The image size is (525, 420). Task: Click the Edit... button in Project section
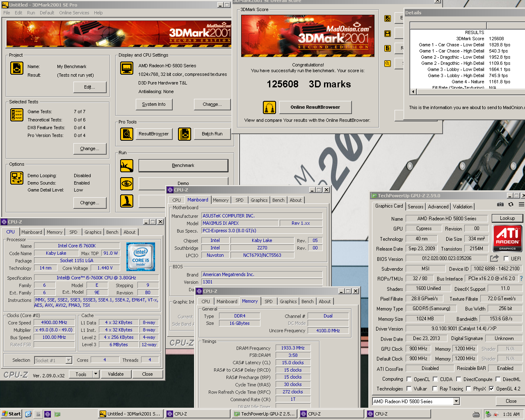(x=90, y=87)
